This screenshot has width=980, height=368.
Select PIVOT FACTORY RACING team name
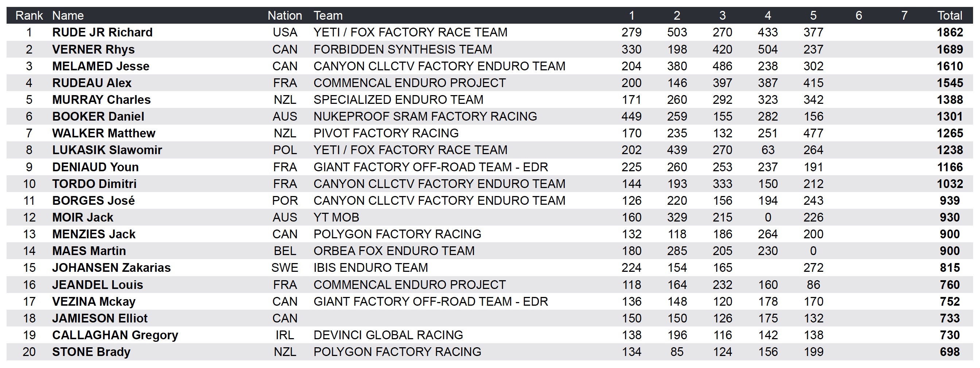(x=386, y=133)
